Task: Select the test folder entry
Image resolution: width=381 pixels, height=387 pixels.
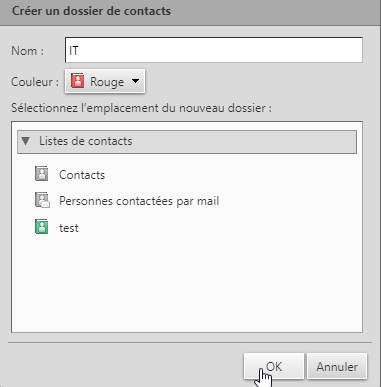Action: (x=69, y=228)
